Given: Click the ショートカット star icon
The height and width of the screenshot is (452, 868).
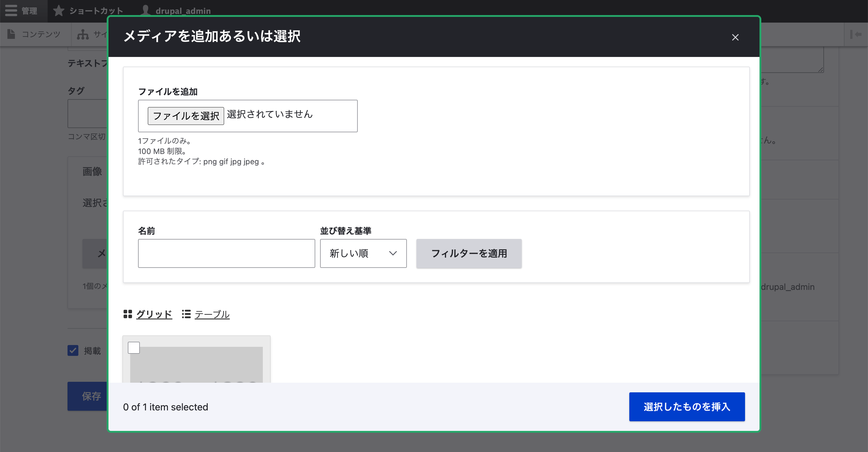Looking at the screenshot, I should tap(59, 11).
